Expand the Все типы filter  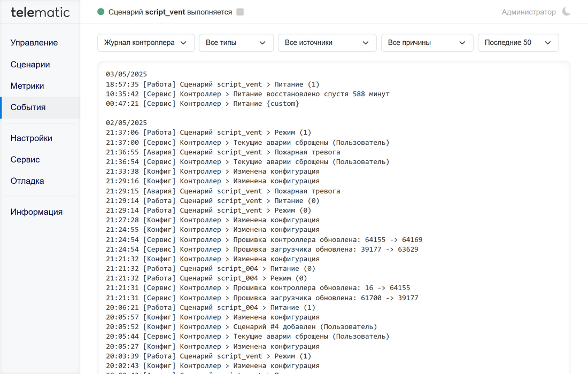236,43
